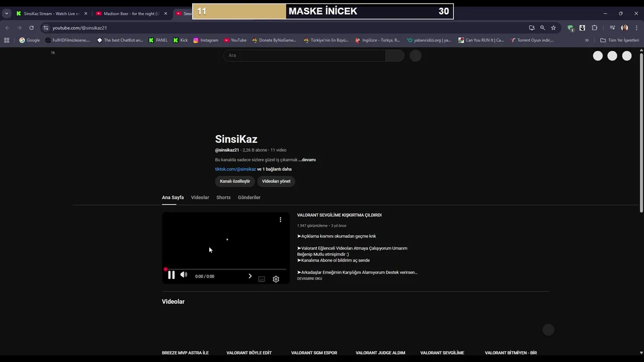Open VALORANT SEVGİLİME KIŞKIRTMA ÇILDIRDI title
644x362 pixels.
click(339, 215)
